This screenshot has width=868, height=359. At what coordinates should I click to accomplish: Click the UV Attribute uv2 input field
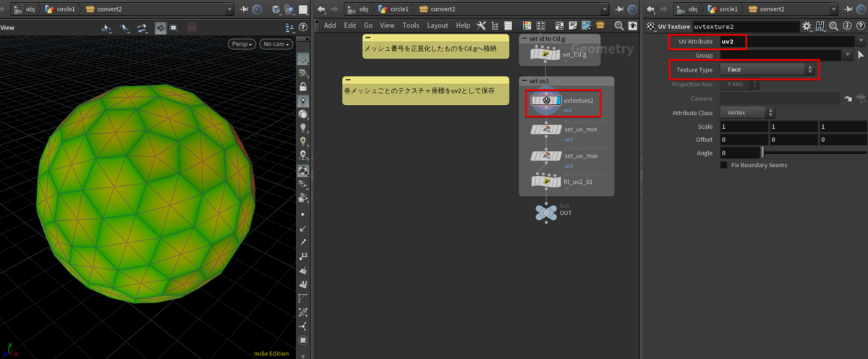(x=786, y=41)
